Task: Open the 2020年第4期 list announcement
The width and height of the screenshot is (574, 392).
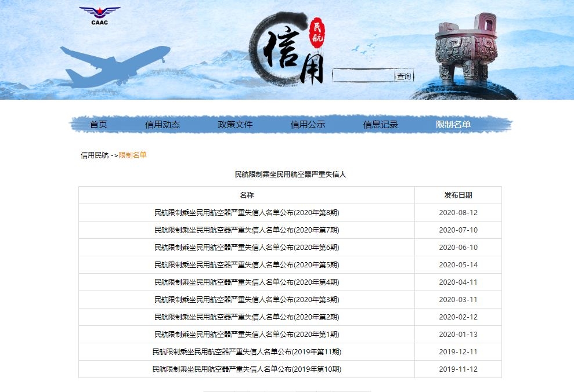Action: tap(247, 282)
